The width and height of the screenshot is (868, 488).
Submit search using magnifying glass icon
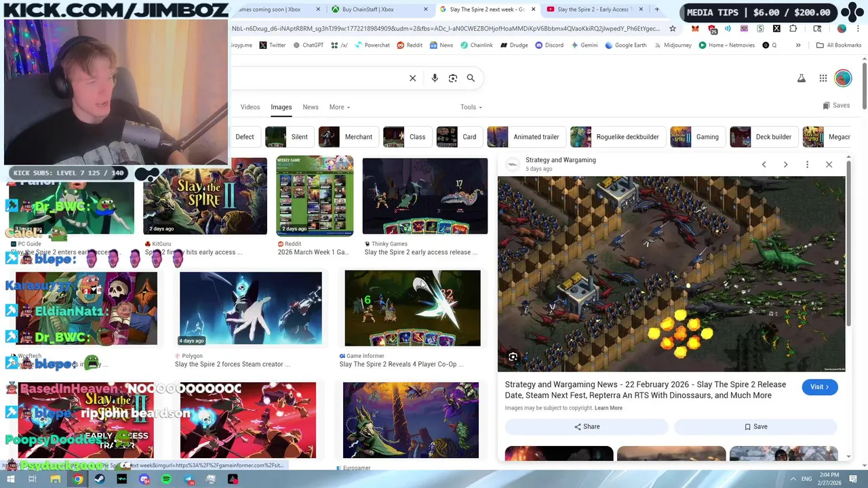[x=471, y=78]
